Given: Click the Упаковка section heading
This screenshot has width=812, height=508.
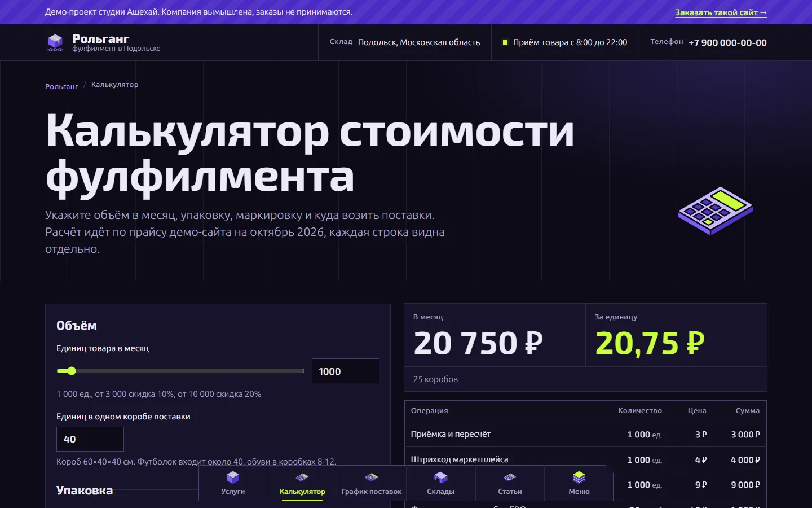Looking at the screenshot, I should [85, 491].
